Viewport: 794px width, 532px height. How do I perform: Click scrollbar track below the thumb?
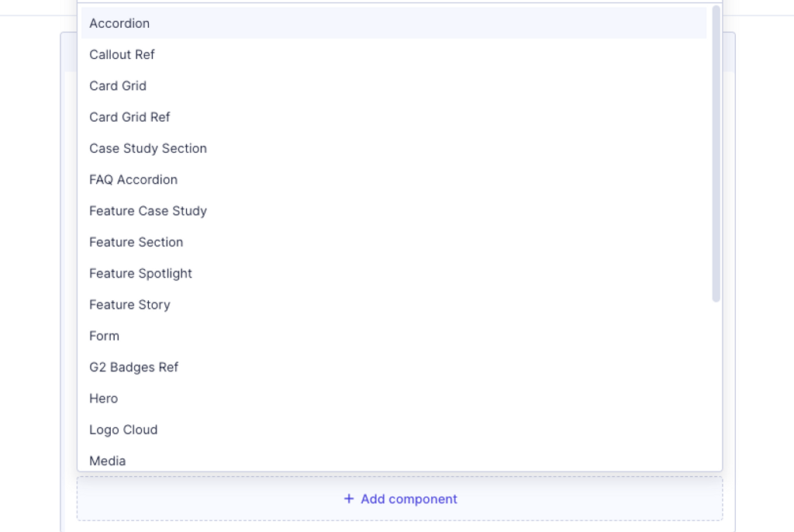click(x=716, y=385)
